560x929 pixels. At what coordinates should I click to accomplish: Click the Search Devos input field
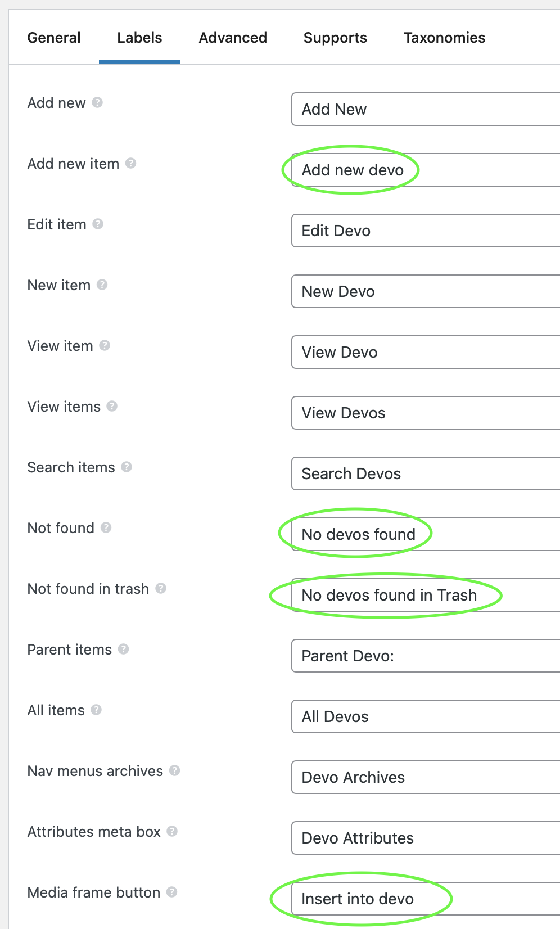(x=426, y=473)
